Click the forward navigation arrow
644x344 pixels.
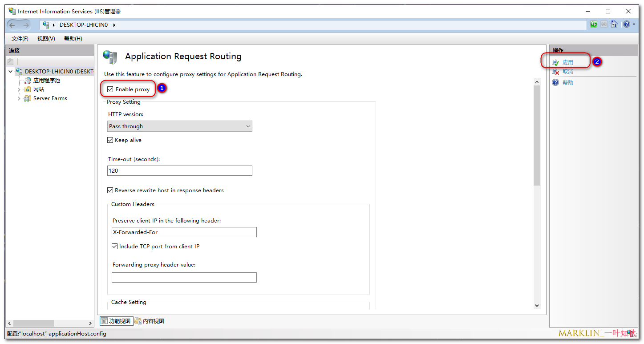point(26,25)
